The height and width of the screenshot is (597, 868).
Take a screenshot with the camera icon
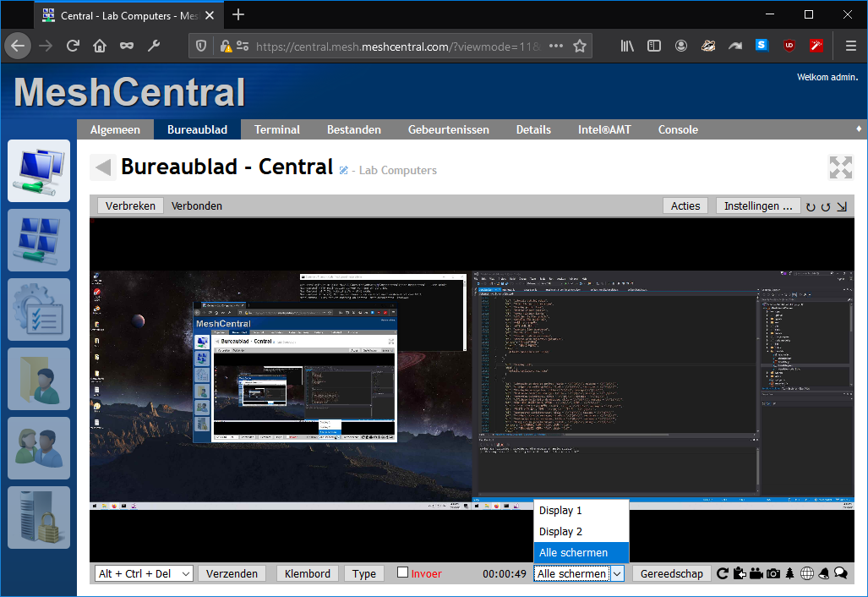(773, 573)
